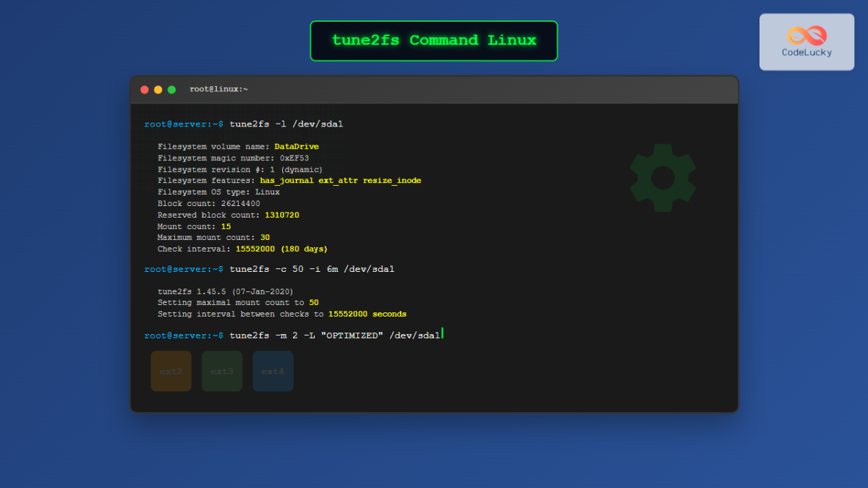Viewport: 868px width, 488px height.
Task: Click the gear icon in the terminal
Action: [x=662, y=177]
